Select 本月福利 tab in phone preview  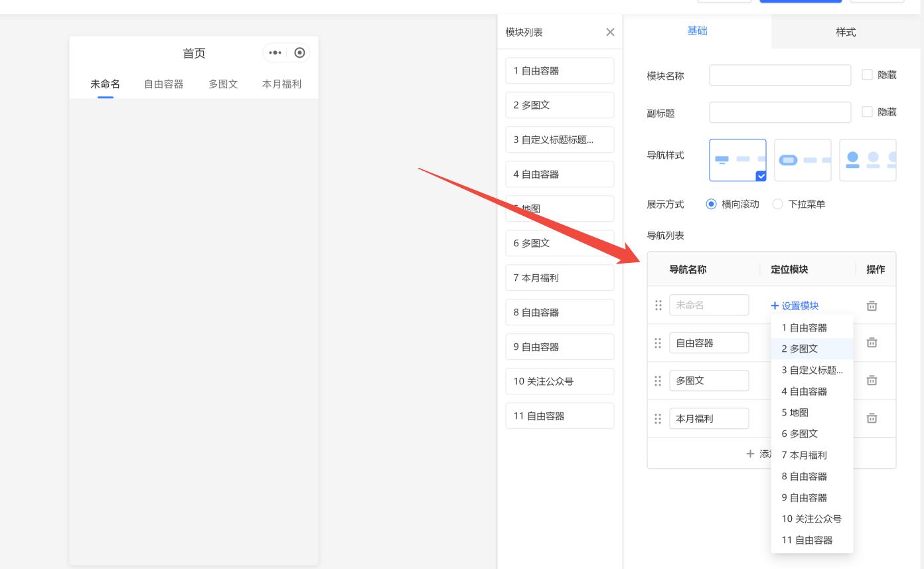click(281, 84)
